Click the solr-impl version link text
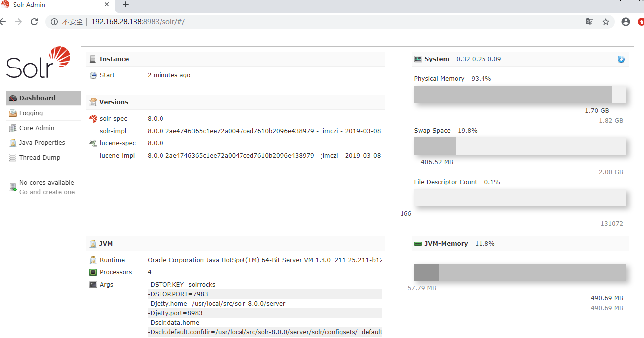 tap(264, 131)
